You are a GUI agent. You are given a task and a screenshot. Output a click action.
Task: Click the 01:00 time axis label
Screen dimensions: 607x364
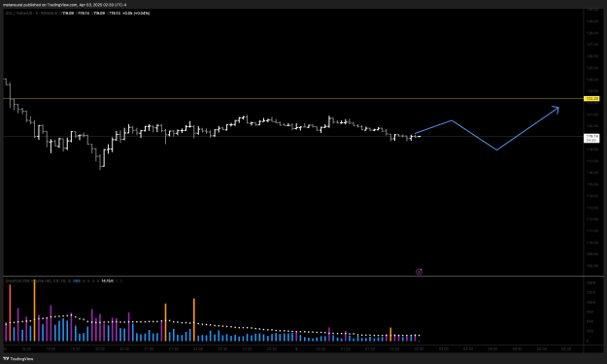point(346,348)
